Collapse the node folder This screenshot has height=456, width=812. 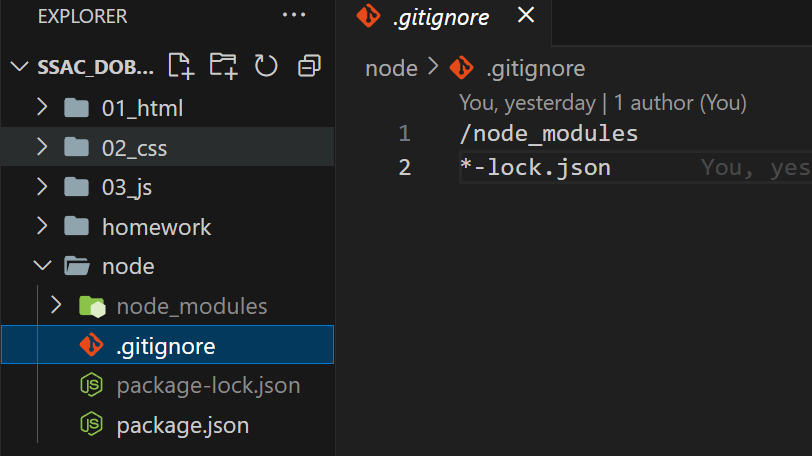click(x=42, y=266)
